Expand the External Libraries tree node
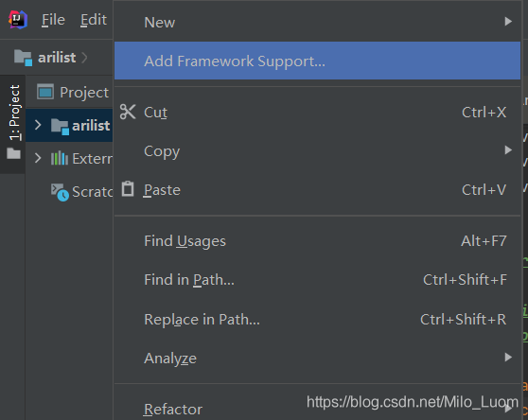 point(38,158)
